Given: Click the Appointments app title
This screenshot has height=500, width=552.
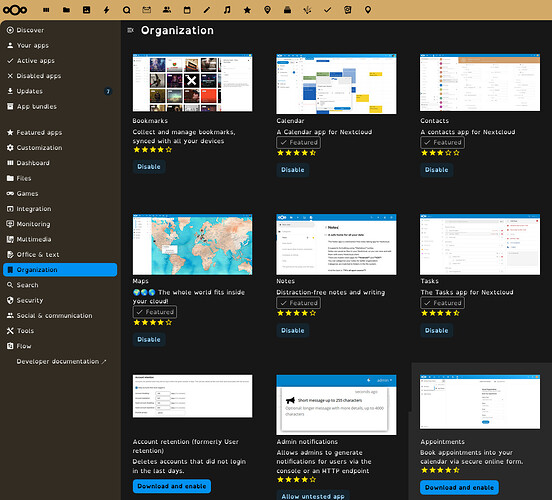Looking at the screenshot, I should [443, 442].
